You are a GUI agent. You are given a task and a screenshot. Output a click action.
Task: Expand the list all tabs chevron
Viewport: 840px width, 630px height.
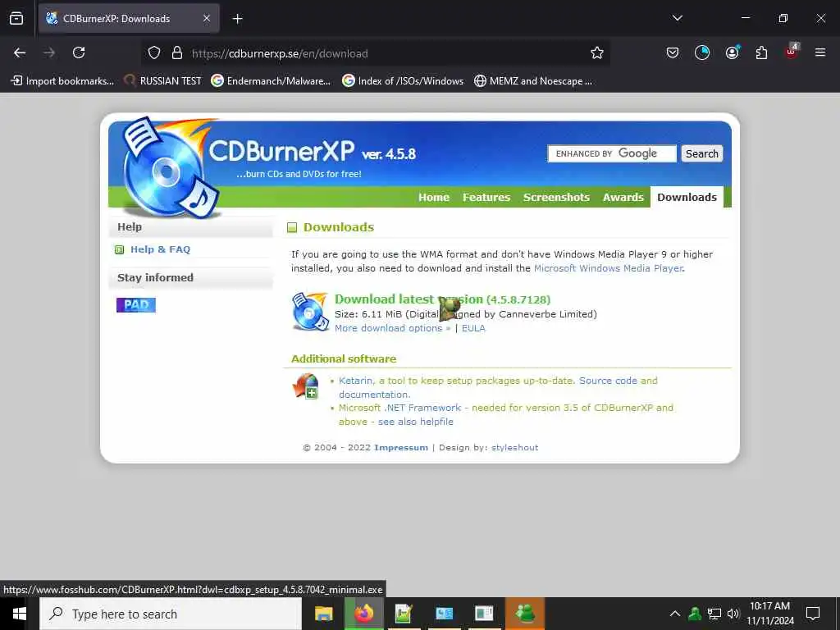coord(677,18)
